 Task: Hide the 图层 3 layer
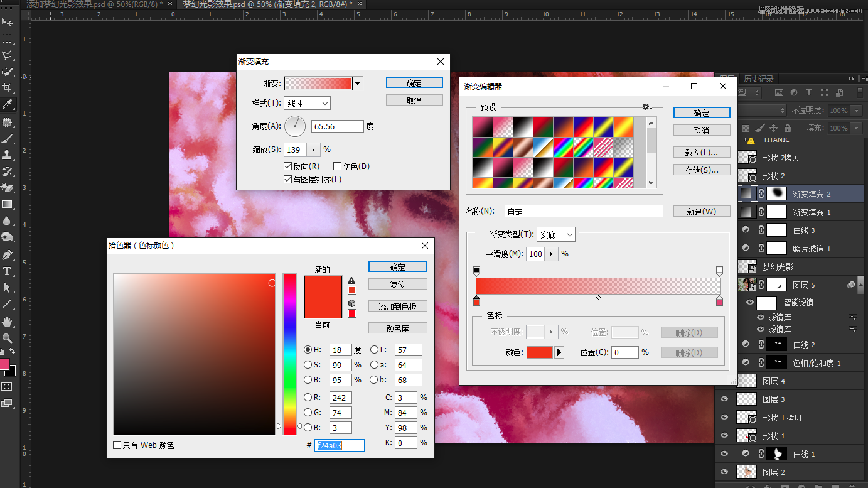(724, 399)
